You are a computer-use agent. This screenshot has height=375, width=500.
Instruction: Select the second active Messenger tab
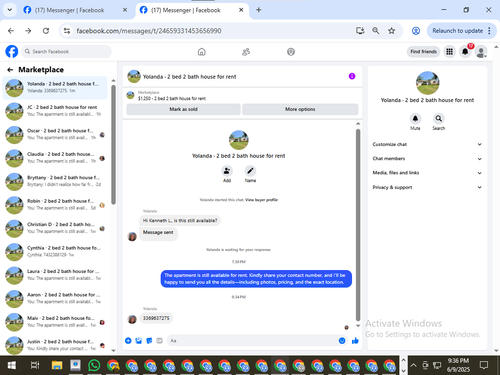(192, 10)
